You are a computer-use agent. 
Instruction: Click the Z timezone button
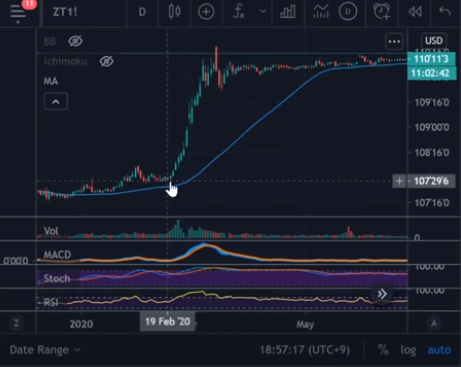tap(16, 323)
